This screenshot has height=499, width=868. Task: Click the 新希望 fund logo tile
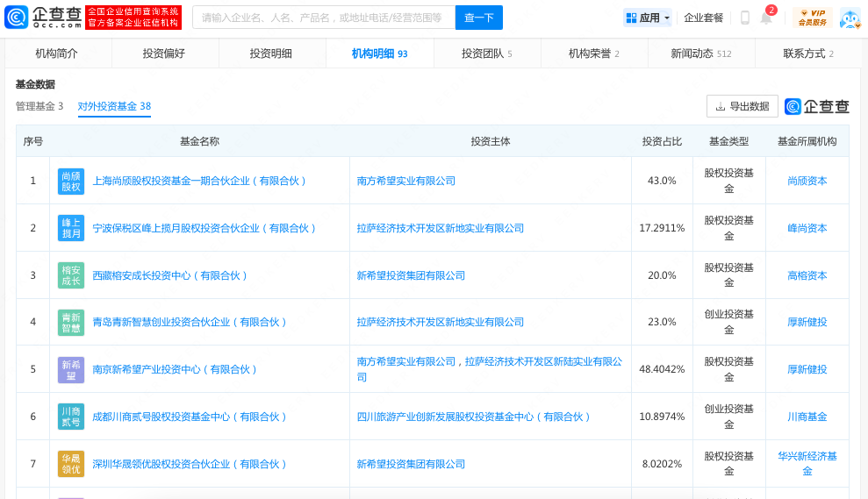point(71,369)
